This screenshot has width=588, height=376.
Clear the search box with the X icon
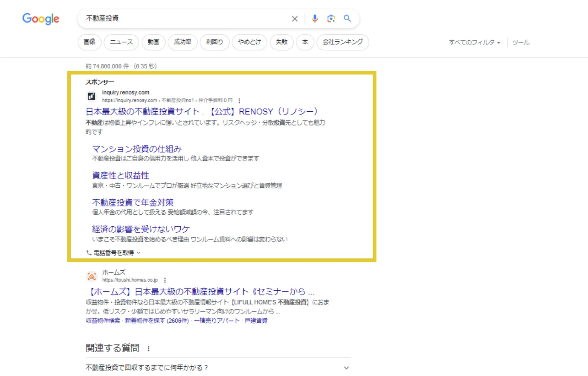295,18
